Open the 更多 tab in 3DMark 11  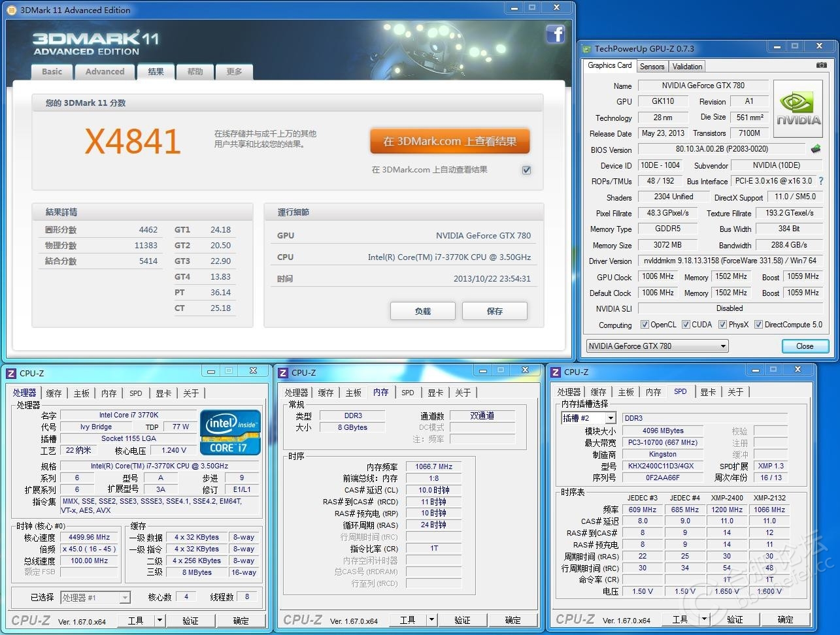coord(234,72)
